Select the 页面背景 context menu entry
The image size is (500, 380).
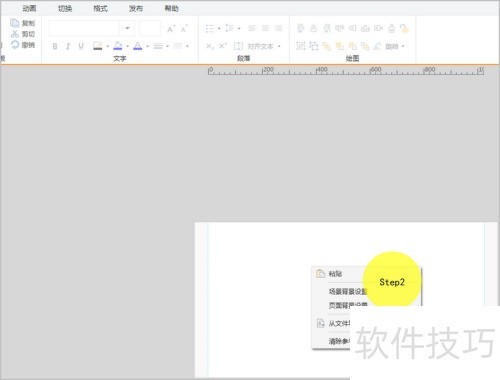pyautogui.click(x=348, y=305)
